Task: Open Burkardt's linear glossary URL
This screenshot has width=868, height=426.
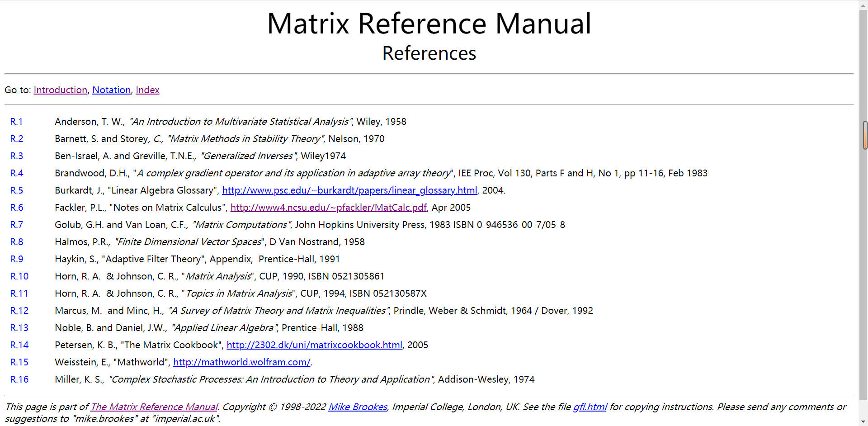Action: [x=349, y=190]
